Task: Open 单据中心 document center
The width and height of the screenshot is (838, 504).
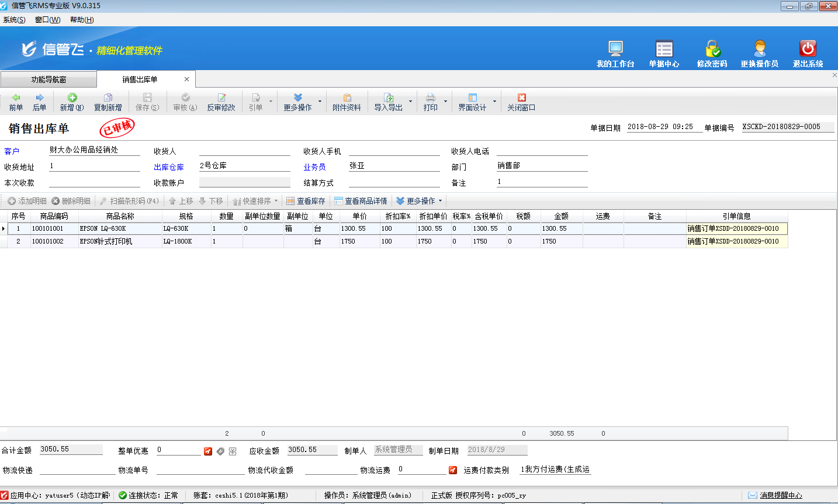Action: pyautogui.click(x=664, y=48)
